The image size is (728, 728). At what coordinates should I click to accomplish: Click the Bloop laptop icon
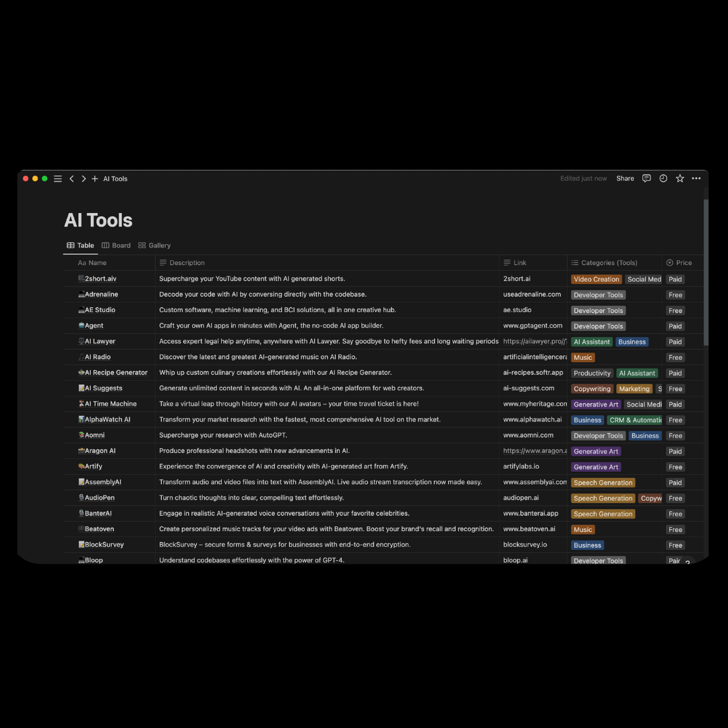[x=82, y=560]
